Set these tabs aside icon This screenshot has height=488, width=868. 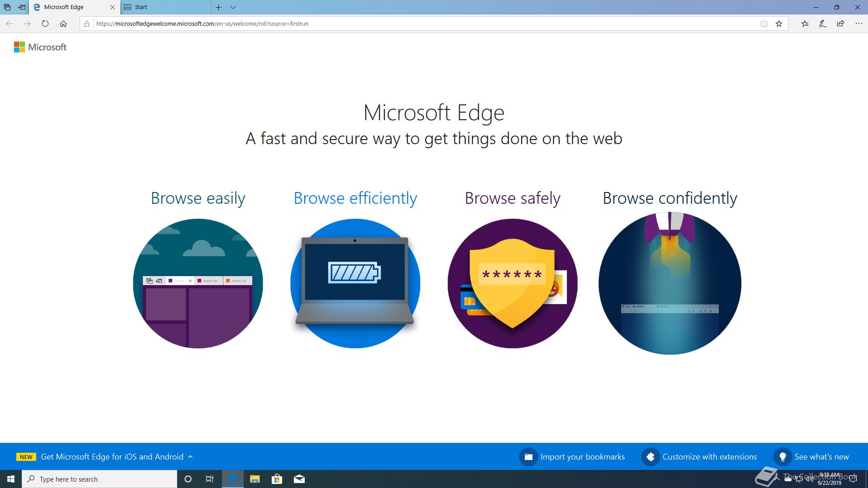[22, 7]
